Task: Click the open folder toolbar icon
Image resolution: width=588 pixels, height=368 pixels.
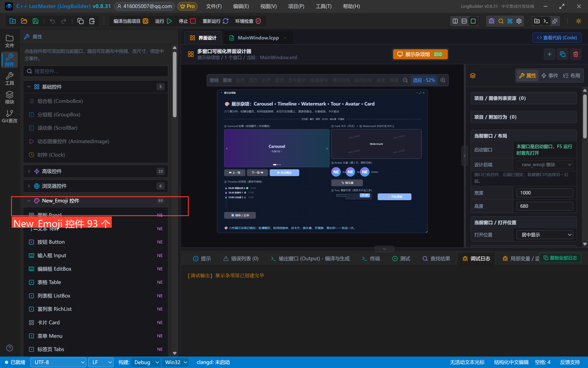Action: (24, 21)
